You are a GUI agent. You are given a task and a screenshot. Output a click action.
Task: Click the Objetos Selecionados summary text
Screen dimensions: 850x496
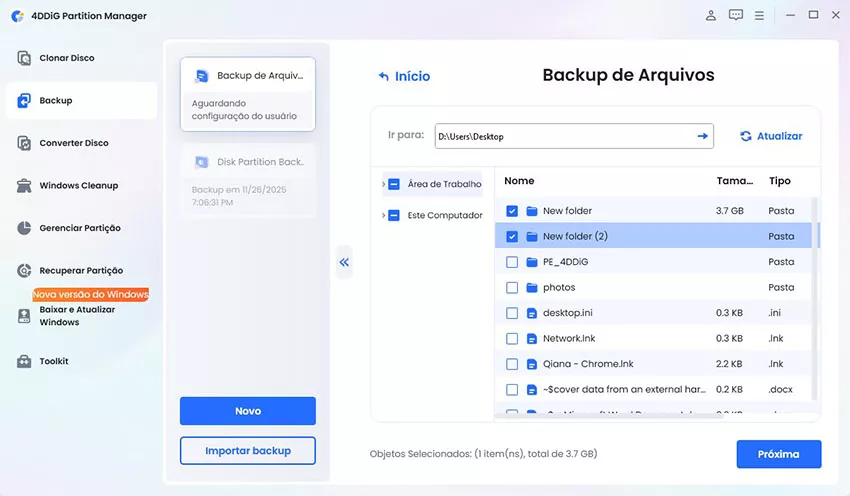(483, 454)
